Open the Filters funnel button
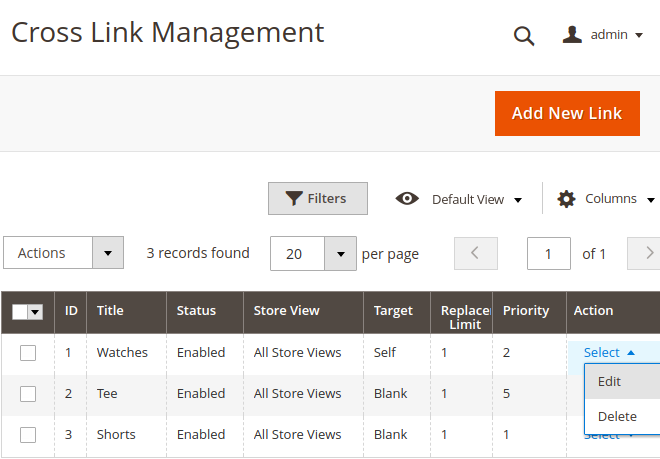The width and height of the screenshot is (660, 459). (x=317, y=199)
